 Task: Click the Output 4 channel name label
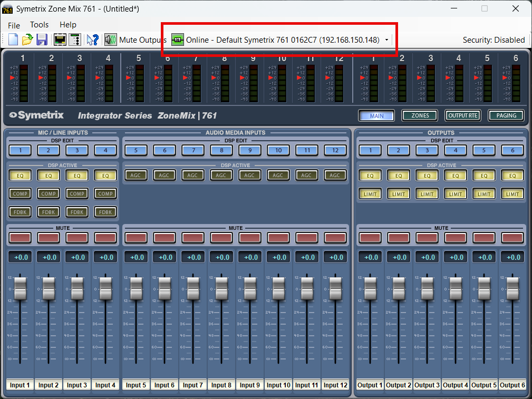point(456,385)
